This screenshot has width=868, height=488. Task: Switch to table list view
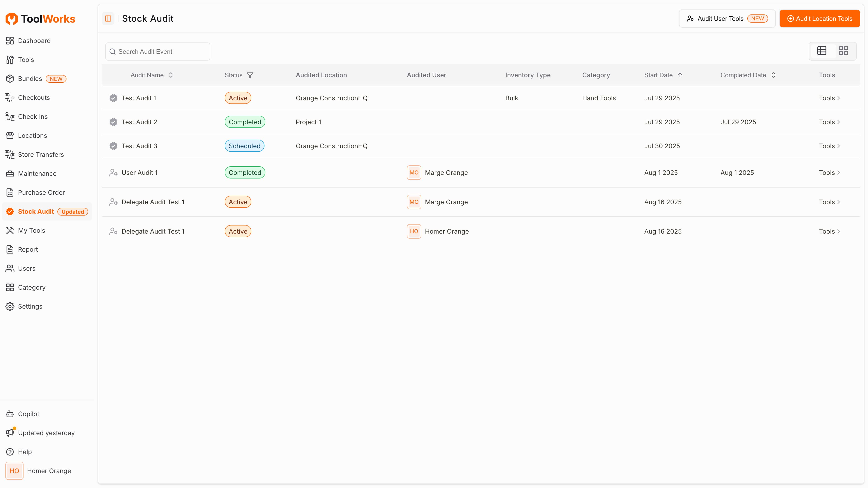point(822,51)
